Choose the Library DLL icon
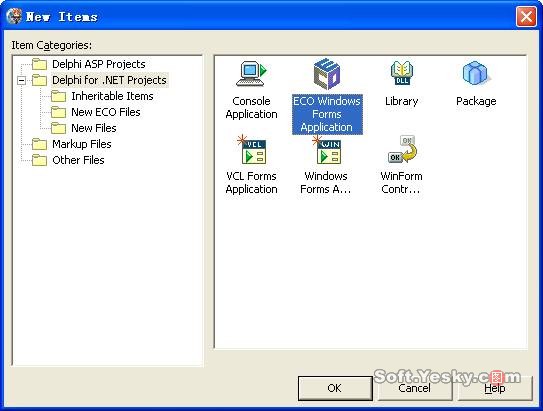 402,73
